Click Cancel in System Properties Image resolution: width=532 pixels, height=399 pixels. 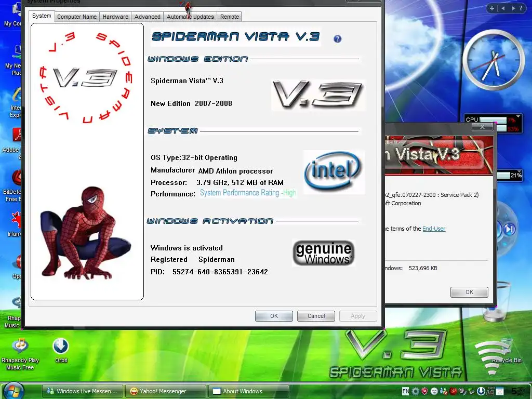(x=316, y=316)
